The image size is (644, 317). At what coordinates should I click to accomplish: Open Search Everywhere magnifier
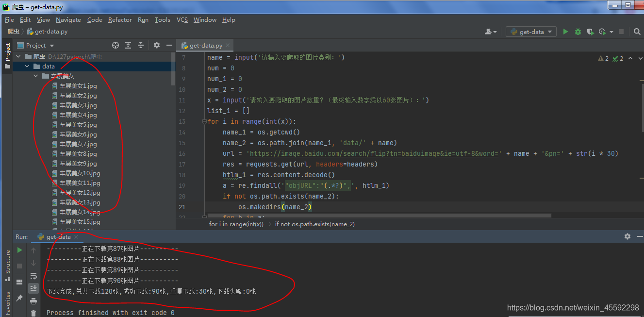(x=637, y=32)
